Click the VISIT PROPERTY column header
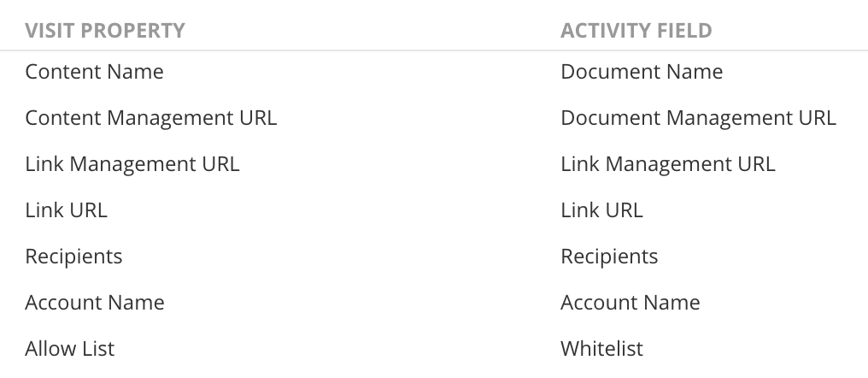This screenshot has width=868, height=378. 105,31
